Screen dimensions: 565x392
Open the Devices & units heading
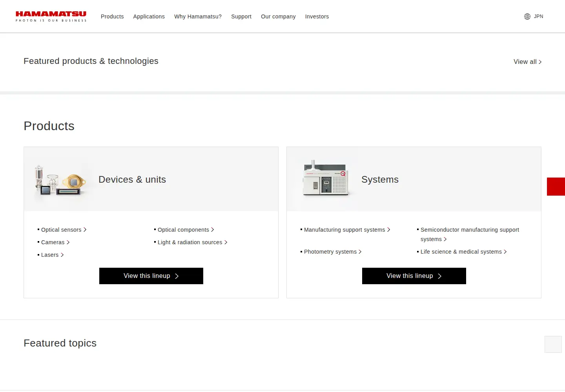[x=132, y=180]
